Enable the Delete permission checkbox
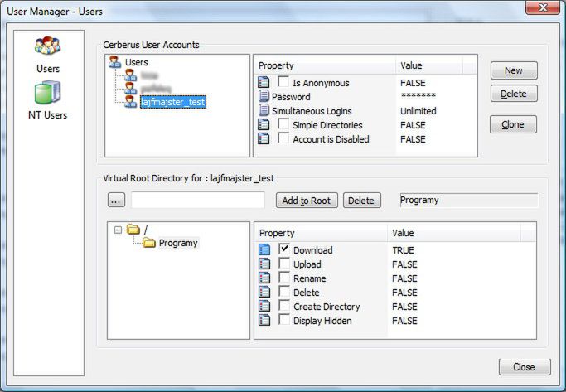The height and width of the screenshot is (392, 566). pos(284,291)
